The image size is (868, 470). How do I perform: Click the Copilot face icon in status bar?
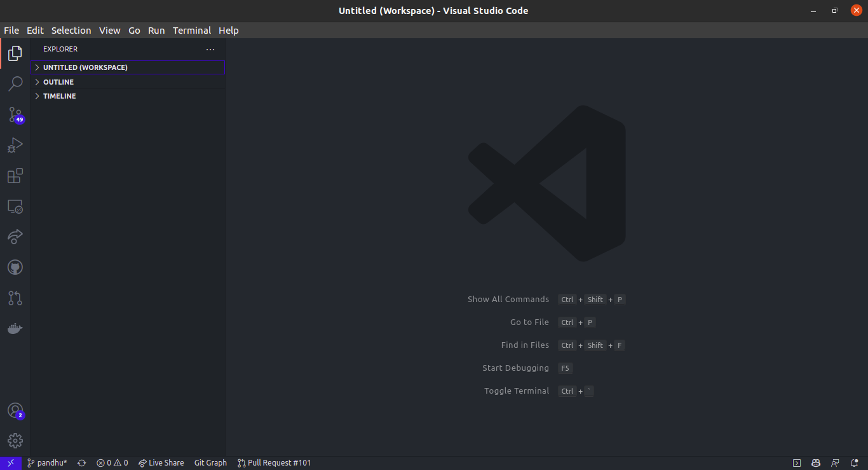pyautogui.click(x=816, y=463)
